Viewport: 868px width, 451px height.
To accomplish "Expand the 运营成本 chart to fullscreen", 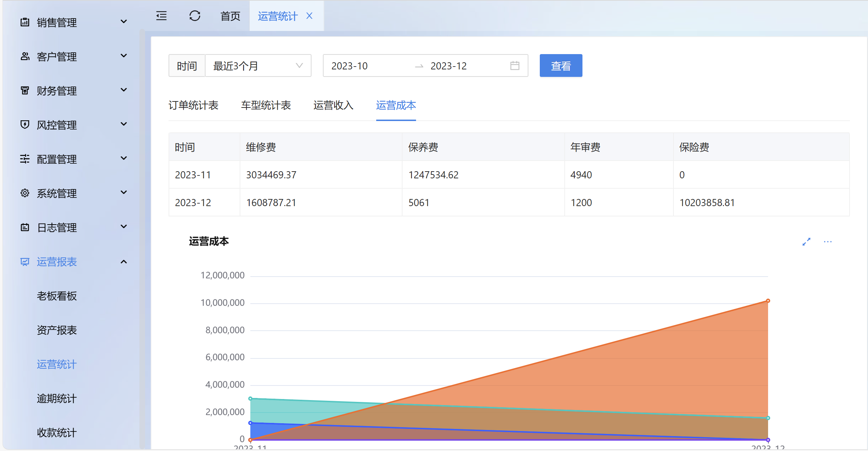I will [x=806, y=242].
